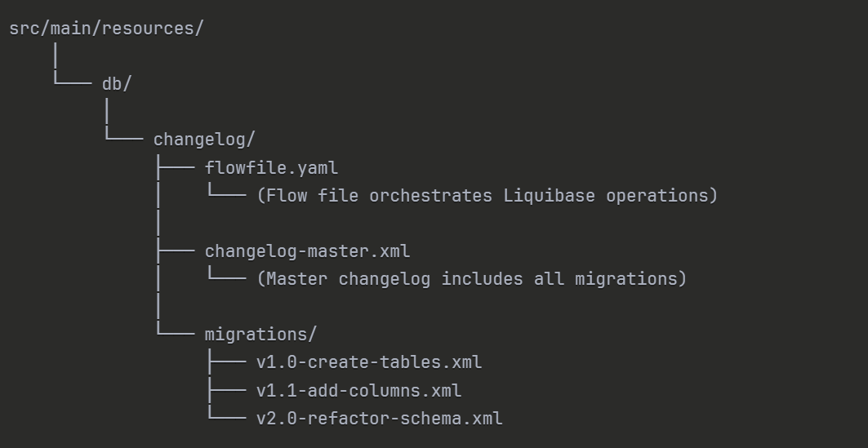This screenshot has width=868, height=448.
Task: Select the changelog/ folder entry
Action: [204, 140]
